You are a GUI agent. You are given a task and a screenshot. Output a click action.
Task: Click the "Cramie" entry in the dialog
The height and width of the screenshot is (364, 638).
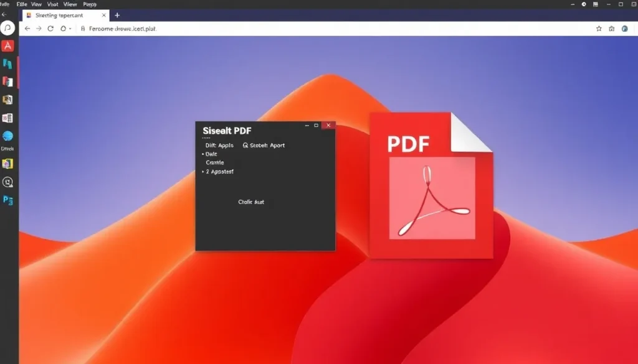(x=214, y=162)
